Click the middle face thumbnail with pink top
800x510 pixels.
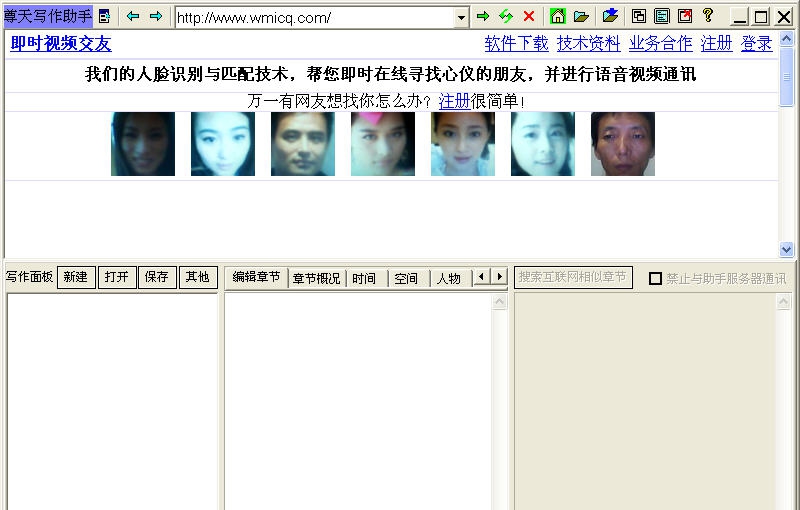click(383, 144)
